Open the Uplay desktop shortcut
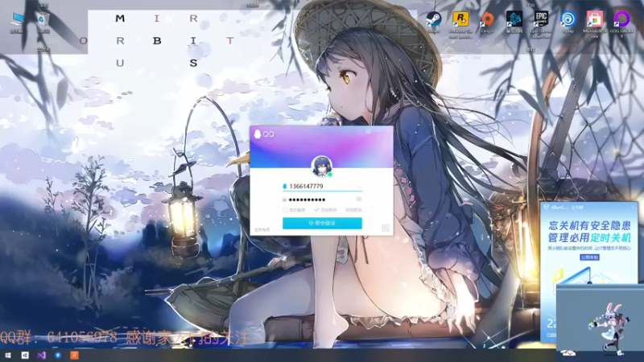 pos(568,22)
